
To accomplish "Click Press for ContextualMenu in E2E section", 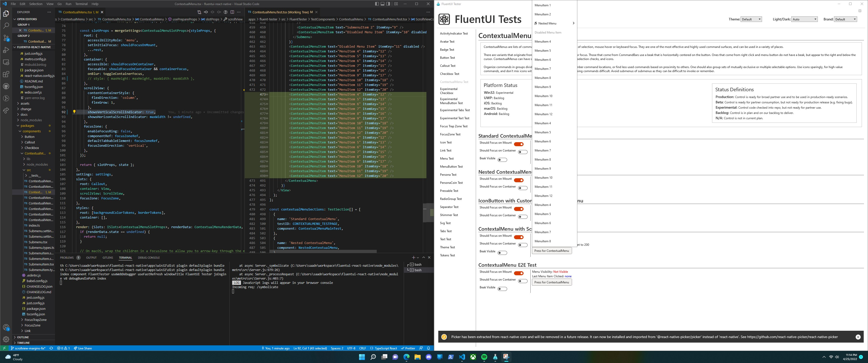I will coord(552,282).
